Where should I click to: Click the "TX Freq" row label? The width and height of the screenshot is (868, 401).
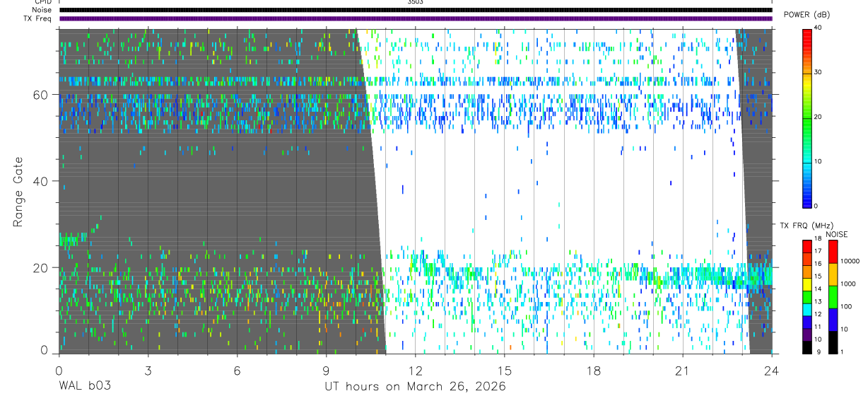pyautogui.click(x=37, y=18)
